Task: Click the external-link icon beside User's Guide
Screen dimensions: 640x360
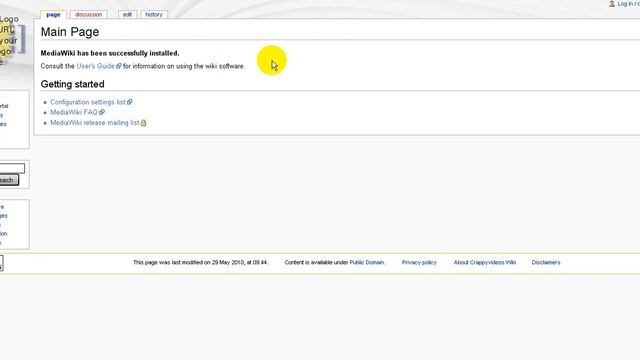Action: [x=119, y=66]
